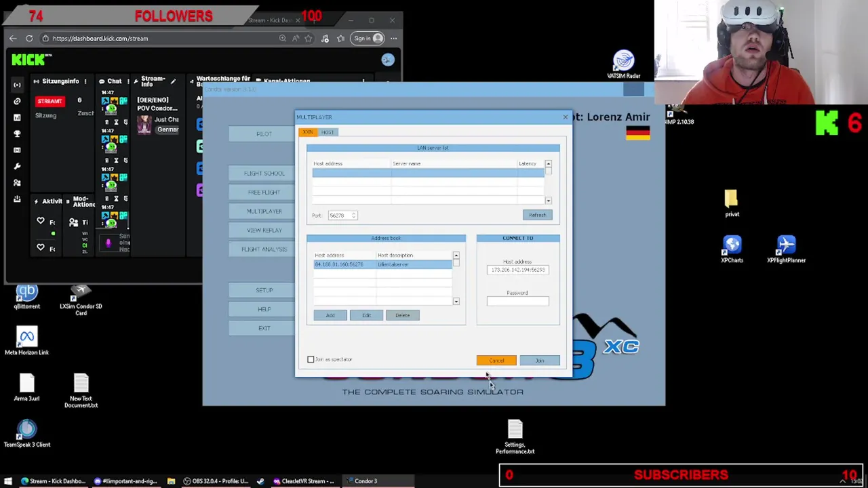This screenshot has height=488, width=868.
Task: Click Address book scroll-down arrow
Action: (456, 301)
